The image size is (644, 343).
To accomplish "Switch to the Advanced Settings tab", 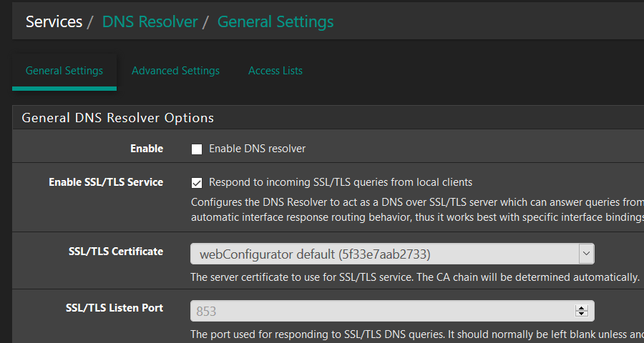I will [x=175, y=71].
